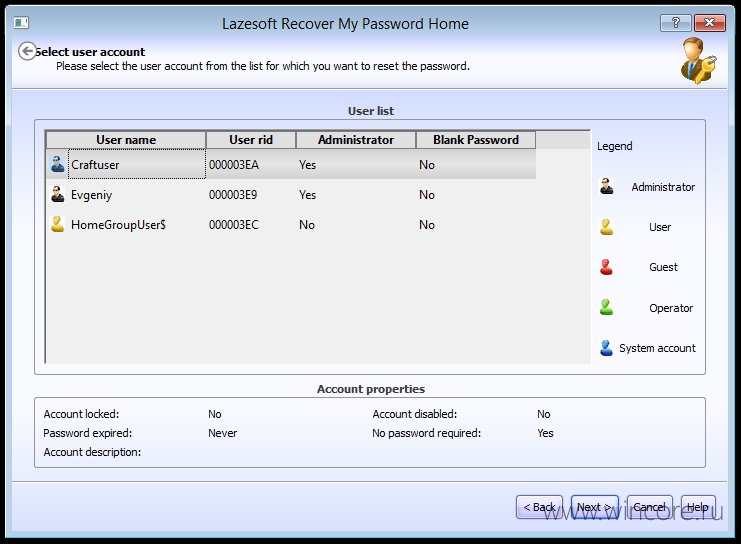Click the HomeGroupUser$ account icon
Screen dimensions: 741x544
58,224
